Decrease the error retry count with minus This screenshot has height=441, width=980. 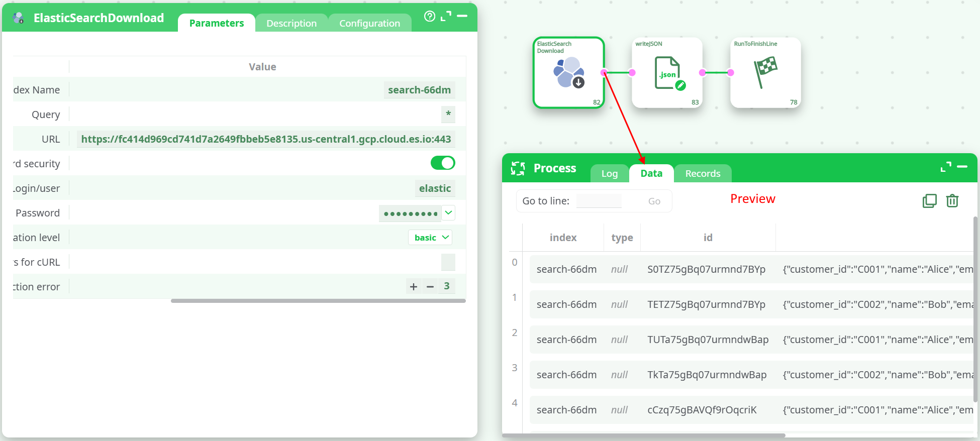[x=430, y=286]
